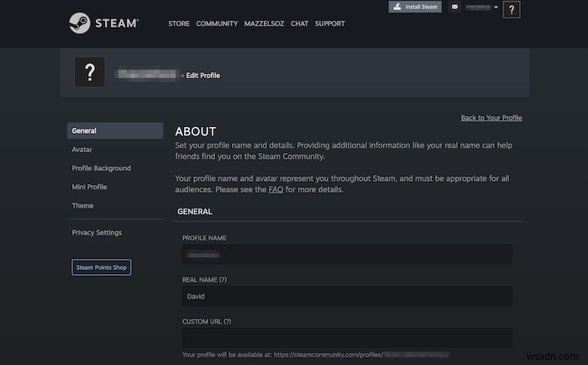Click the Install Steam button
588x365 pixels.
coord(414,7)
